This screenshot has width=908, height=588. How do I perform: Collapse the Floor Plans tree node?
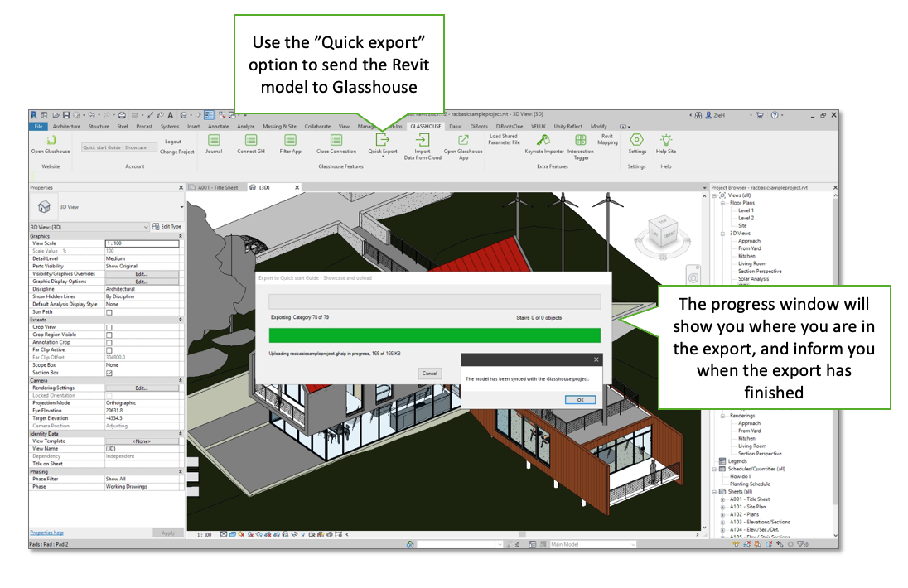tap(722, 203)
